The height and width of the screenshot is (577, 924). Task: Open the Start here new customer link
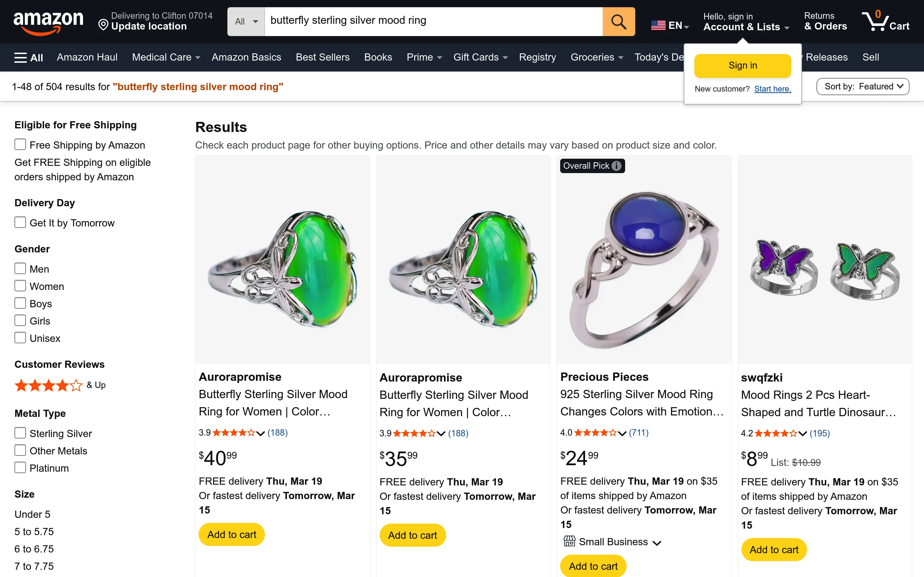pos(772,89)
